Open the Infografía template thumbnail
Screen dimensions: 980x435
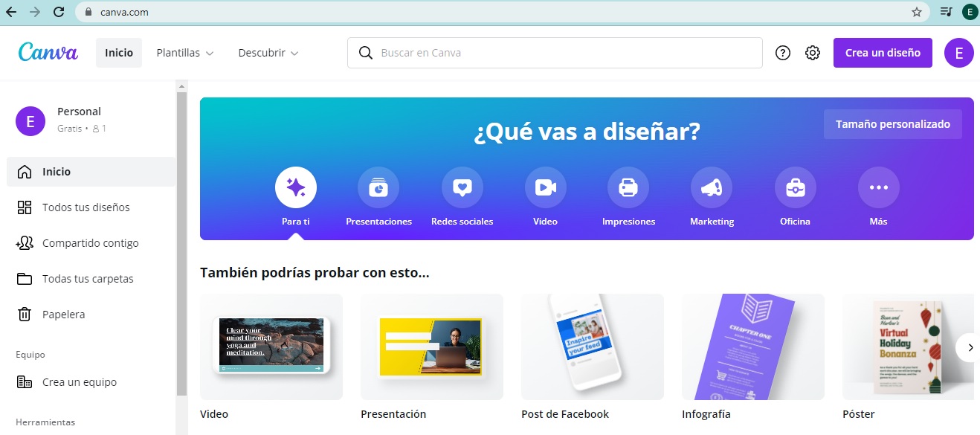click(x=752, y=347)
